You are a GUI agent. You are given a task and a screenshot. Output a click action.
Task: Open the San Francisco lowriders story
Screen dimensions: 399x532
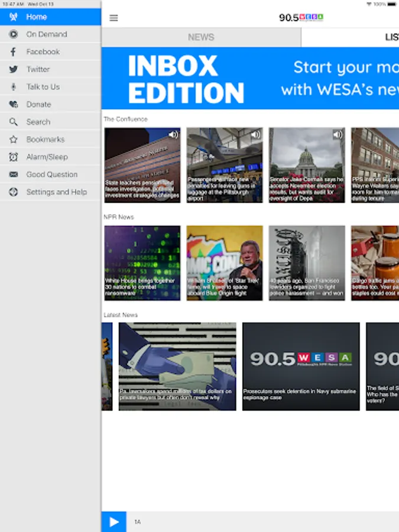click(x=307, y=263)
